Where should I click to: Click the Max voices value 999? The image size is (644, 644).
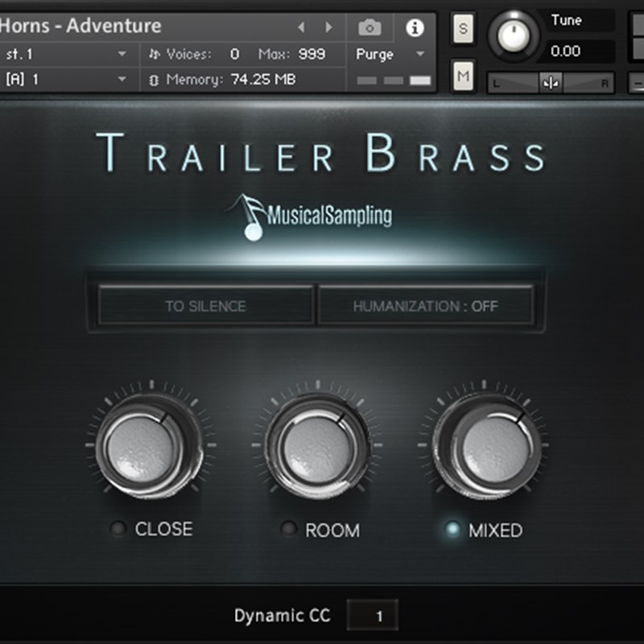[x=312, y=54]
